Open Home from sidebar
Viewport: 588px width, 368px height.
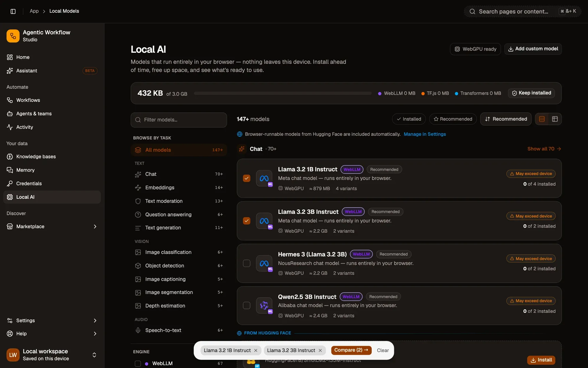point(52,57)
